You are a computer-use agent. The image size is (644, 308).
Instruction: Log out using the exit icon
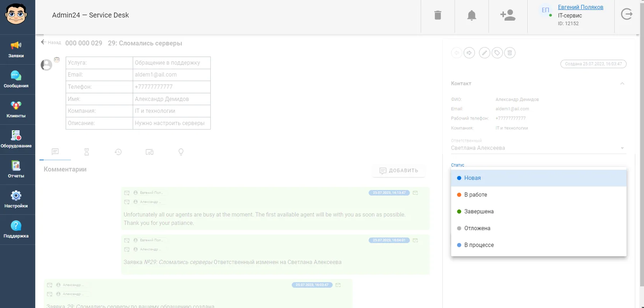coord(627,15)
